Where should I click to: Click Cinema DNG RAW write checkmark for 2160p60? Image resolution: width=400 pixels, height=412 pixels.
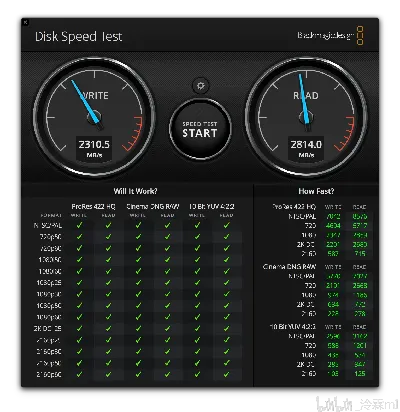click(138, 374)
